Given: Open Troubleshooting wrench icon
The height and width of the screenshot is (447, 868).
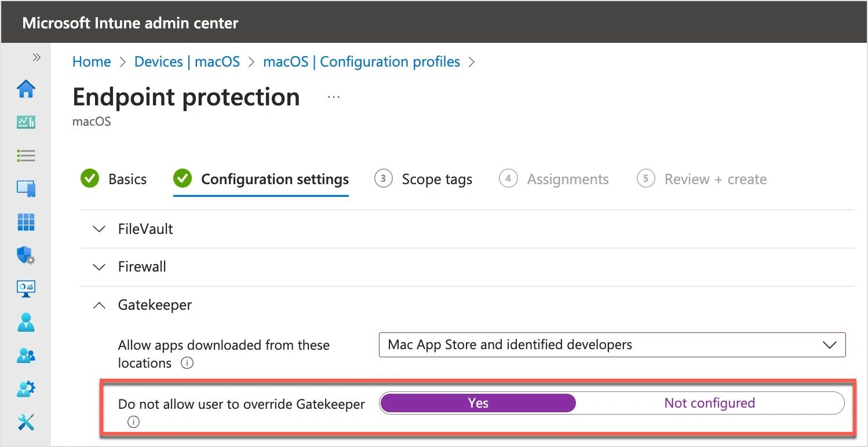Looking at the screenshot, I should [x=26, y=422].
